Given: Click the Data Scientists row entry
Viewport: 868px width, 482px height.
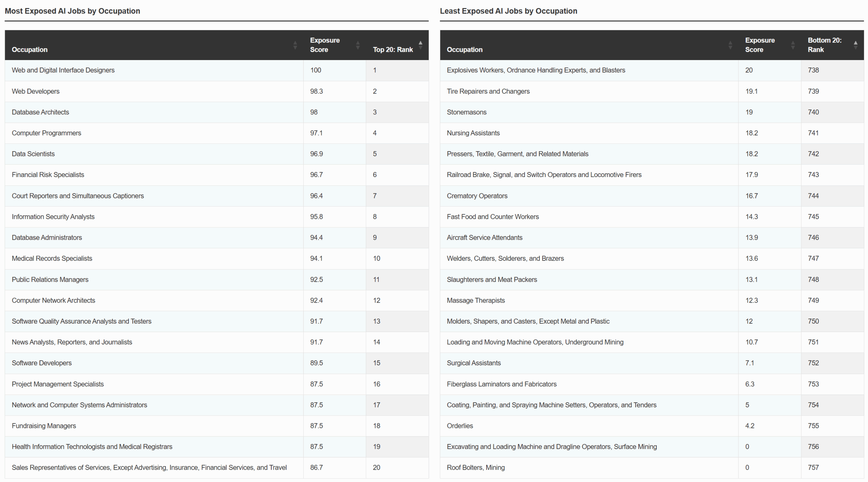Looking at the screenshot, I should (33, 154).
